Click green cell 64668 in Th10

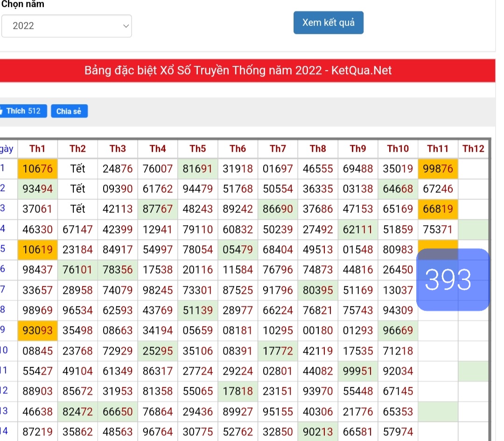(x=398, y=189)
